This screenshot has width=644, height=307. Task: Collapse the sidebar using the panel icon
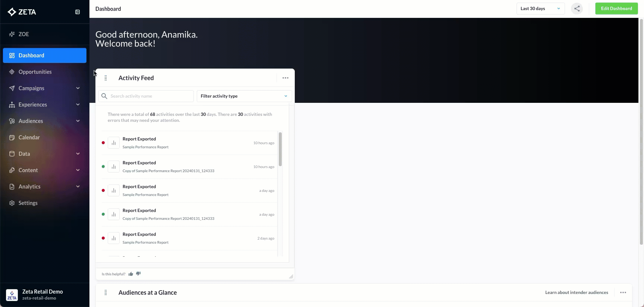click(78, 12)
